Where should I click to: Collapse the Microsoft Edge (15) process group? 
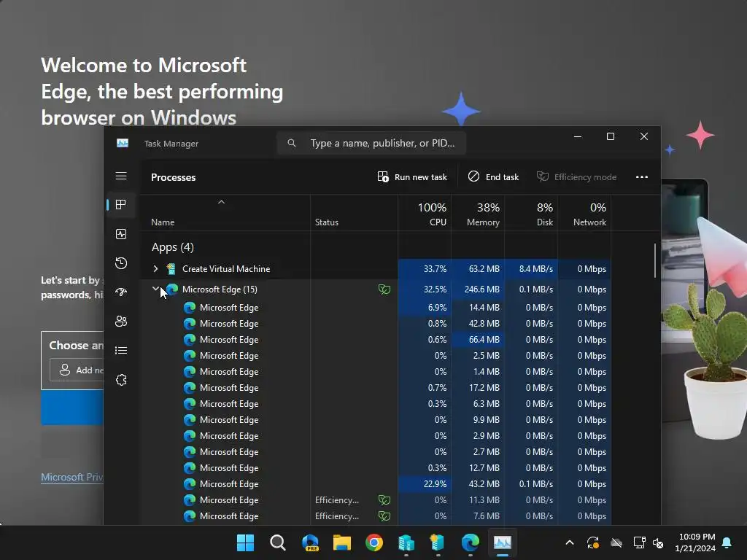(x=155, y=289)
